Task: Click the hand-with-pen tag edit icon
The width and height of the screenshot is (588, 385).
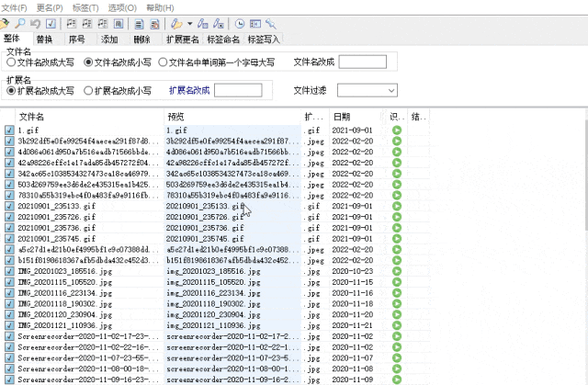Action: [176, 24]
